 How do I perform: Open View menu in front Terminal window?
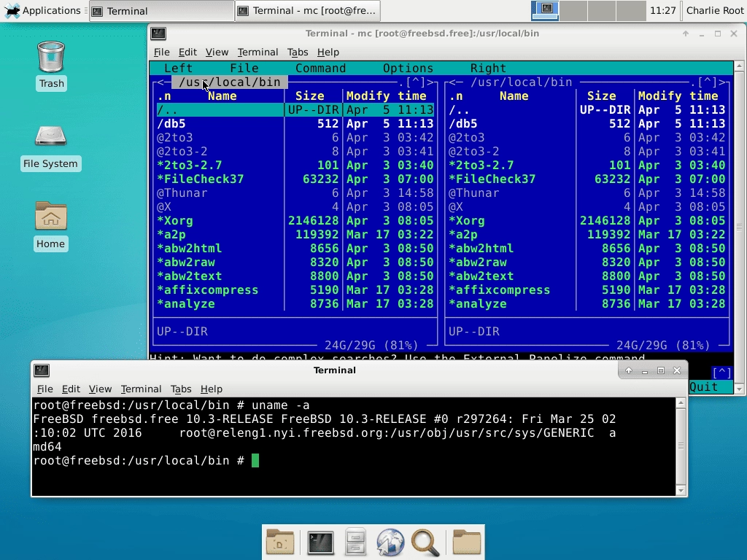coord(100,389)
